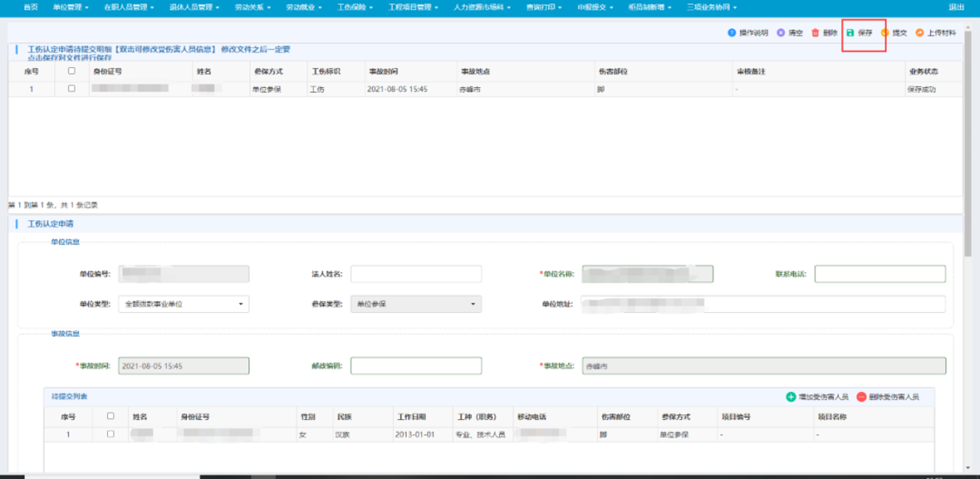This screenshot has height=479, width=980.
Task: Click the 清空 clear icon in toolbar
Action: pos(781,33)
